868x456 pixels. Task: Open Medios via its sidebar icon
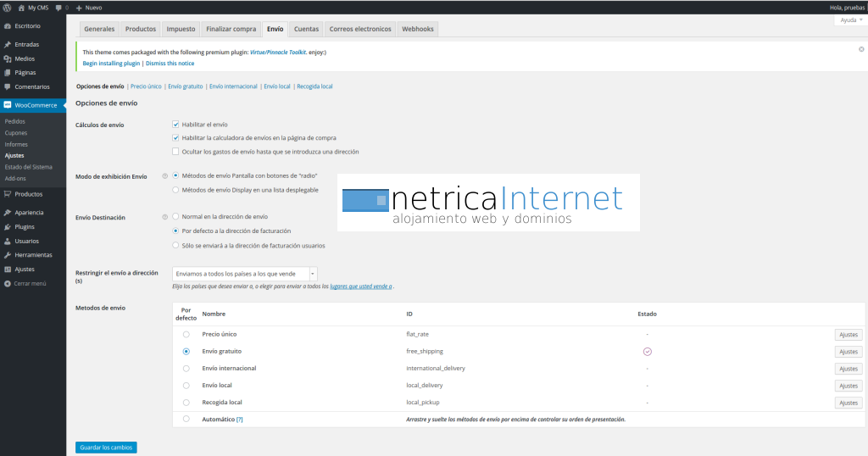(x=8, y=58)
